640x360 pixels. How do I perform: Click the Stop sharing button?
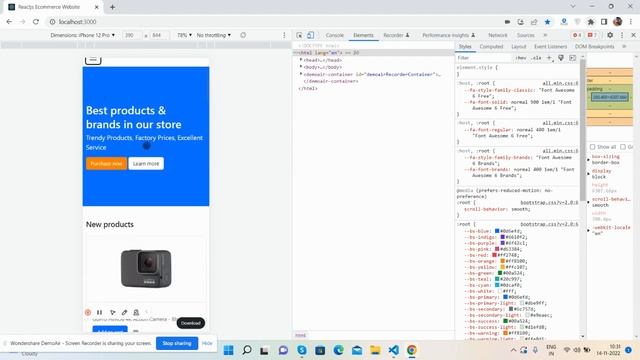(x=177, y=343)
